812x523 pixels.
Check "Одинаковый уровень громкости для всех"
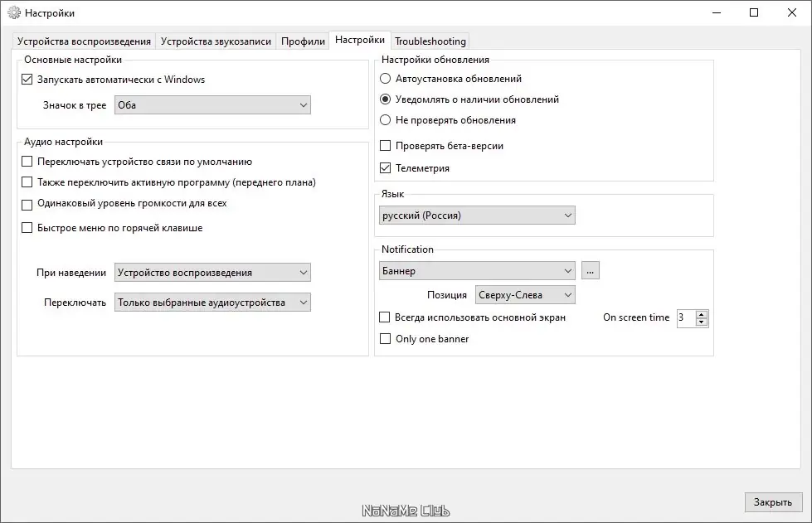pyautogui.click(x=27, y=205)
